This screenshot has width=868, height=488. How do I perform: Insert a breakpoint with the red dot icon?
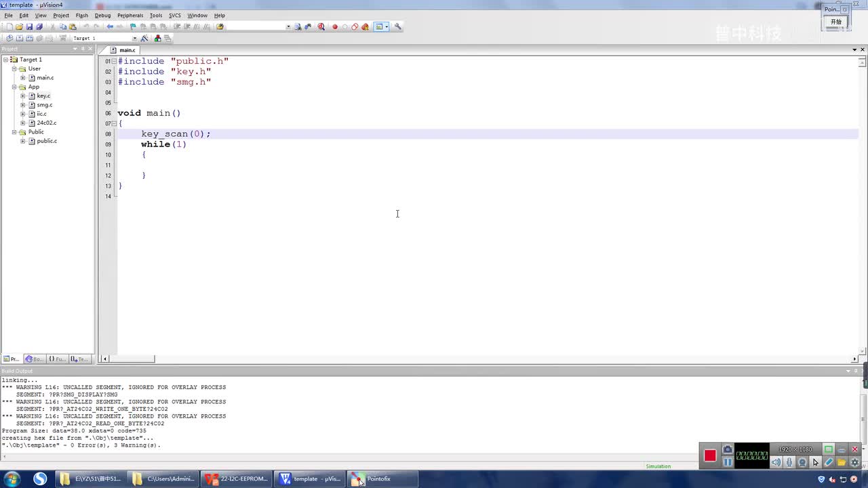[335, 27]
